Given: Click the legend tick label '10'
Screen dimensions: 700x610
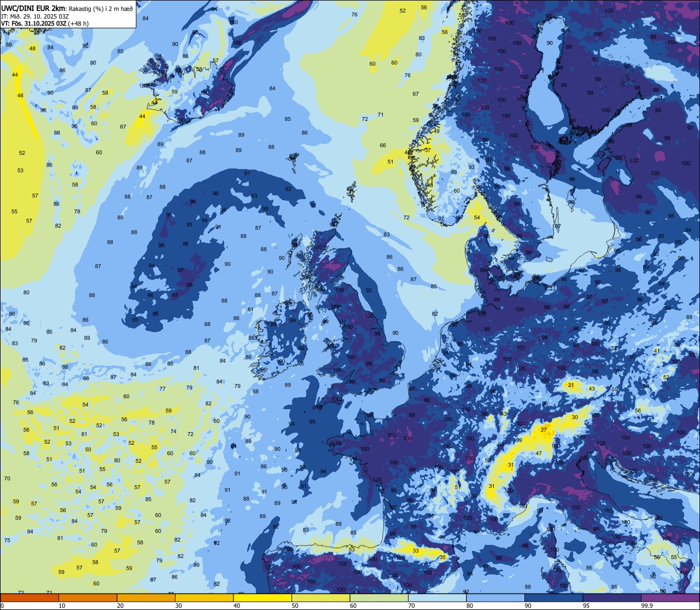Looking at the screenshot, I should 62,606.
